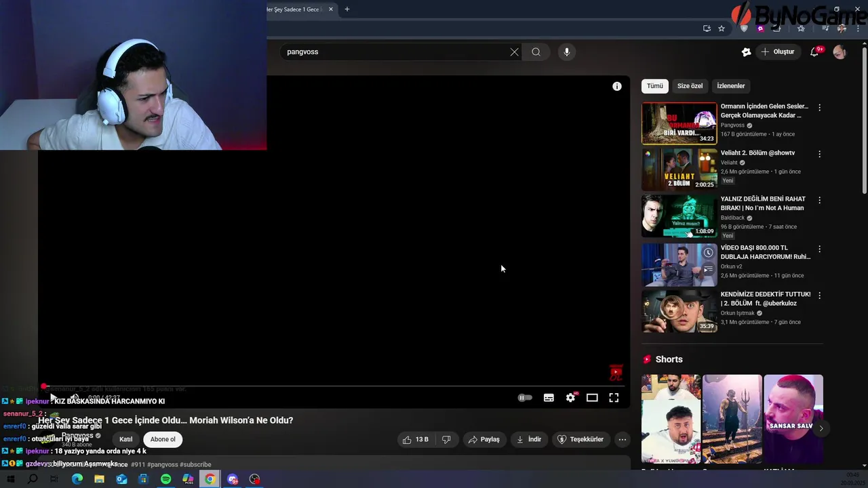This screenshot has height=488, width=868.
Task: Like the video with 13 B thumbs-up
Action: coord(415,439)
